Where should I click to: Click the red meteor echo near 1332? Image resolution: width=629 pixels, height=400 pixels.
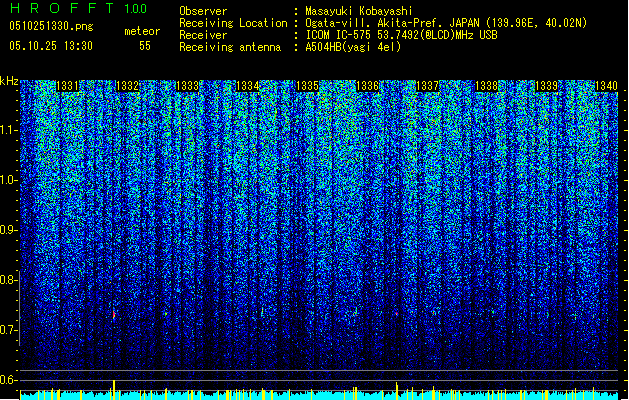[114, 315]
